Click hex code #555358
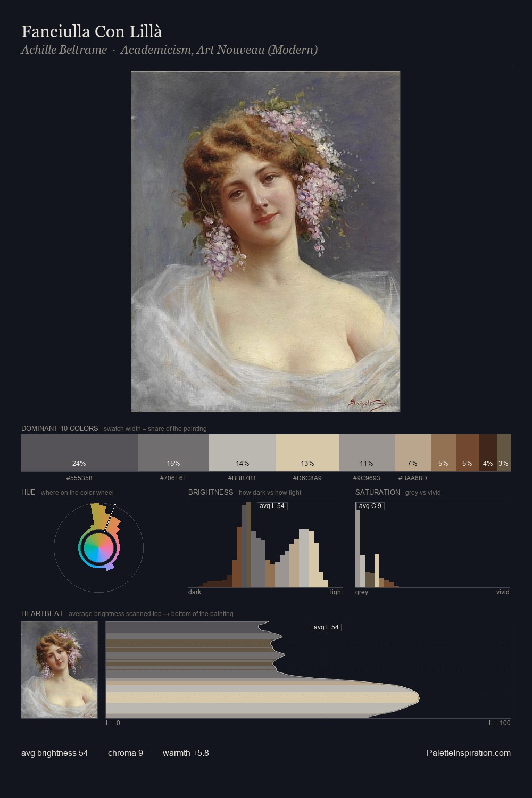Viewport: 532px width, 798px height. [x=79, y=478]
